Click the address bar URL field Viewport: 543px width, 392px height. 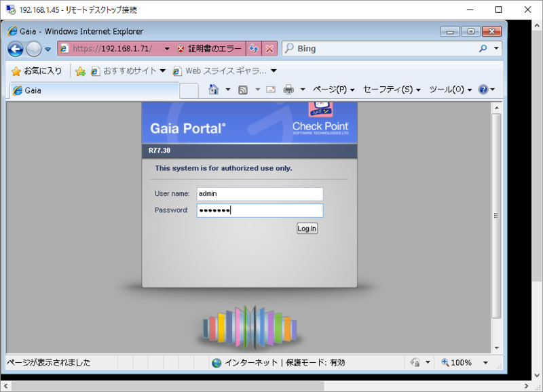[112, 49]
